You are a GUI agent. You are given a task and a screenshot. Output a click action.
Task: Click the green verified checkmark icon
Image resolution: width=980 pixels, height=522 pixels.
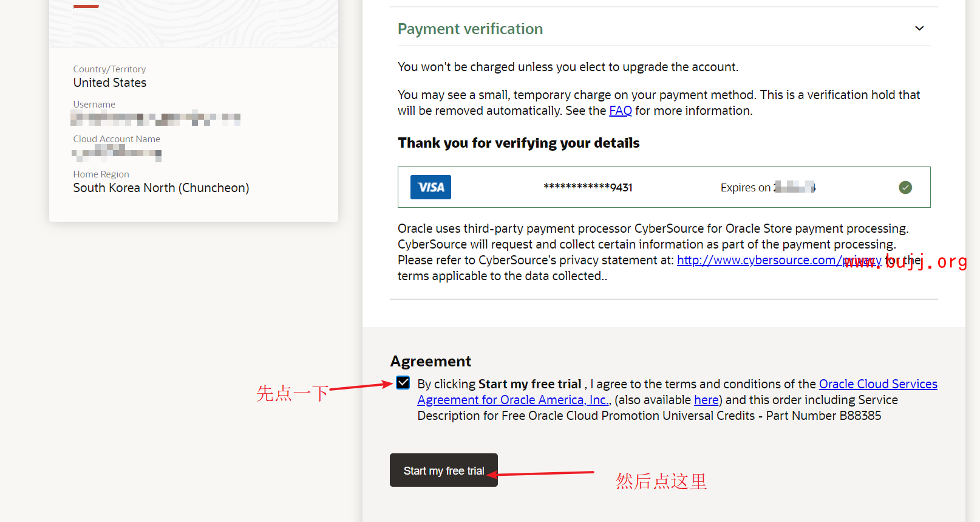click(905, 187)
